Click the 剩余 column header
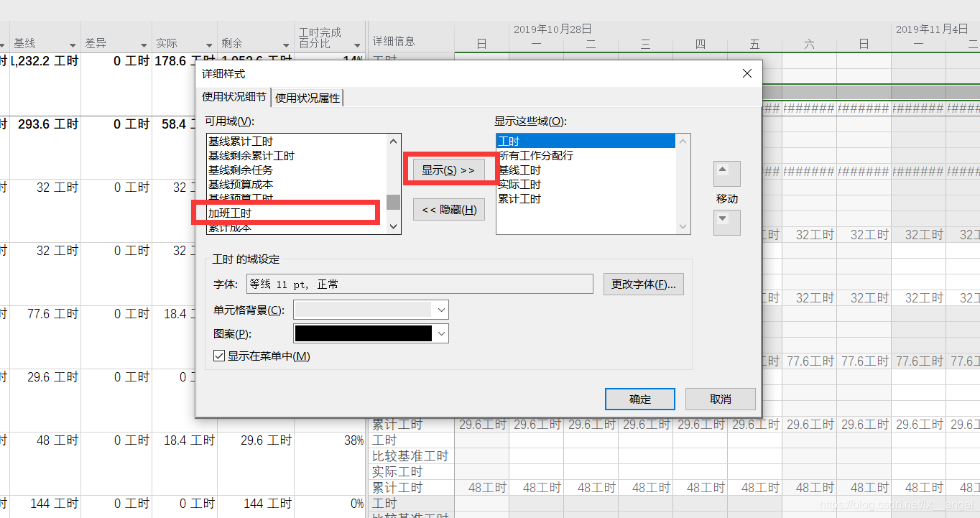This screenshot has height=518, width=980. pyautogui.click(x=233, y=44)
